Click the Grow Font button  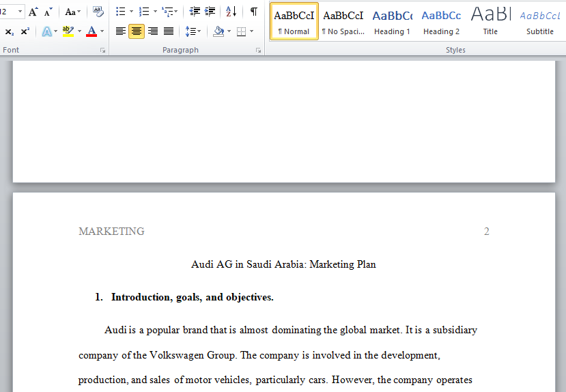tap(33, 12)
